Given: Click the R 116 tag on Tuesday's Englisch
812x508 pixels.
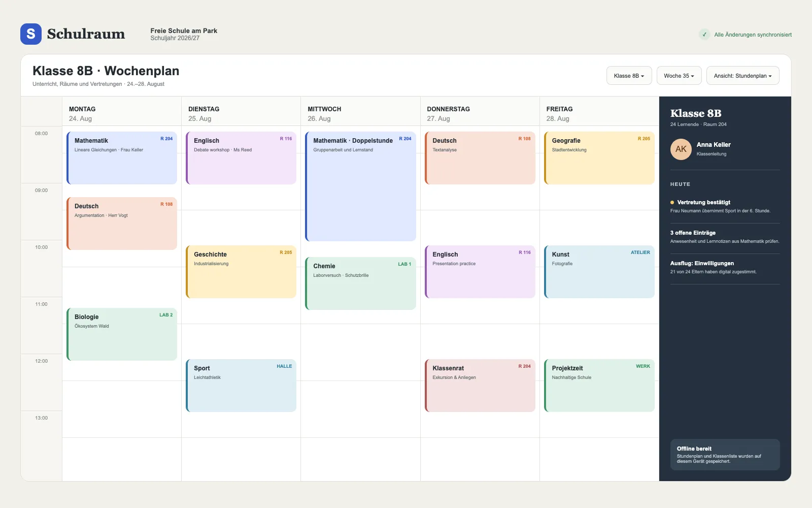Looking at the screenshot, I should [x=286, y=139].
